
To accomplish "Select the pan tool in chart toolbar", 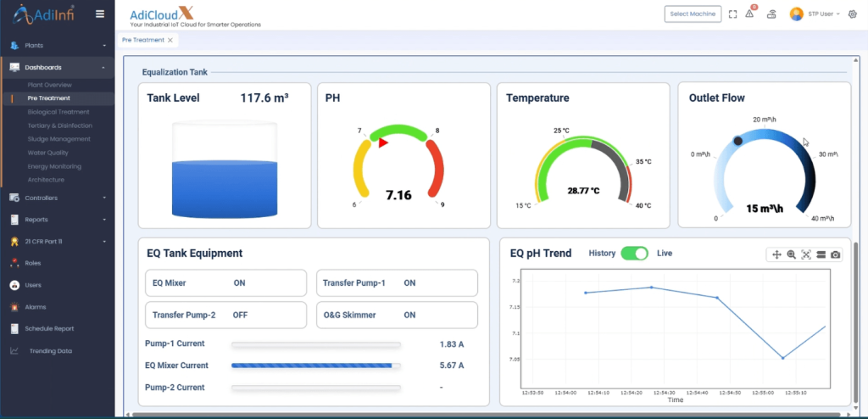I will 776,254.
